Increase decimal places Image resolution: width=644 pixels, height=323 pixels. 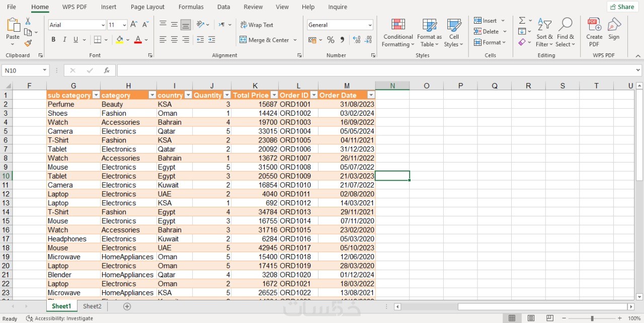coord(357,40)
